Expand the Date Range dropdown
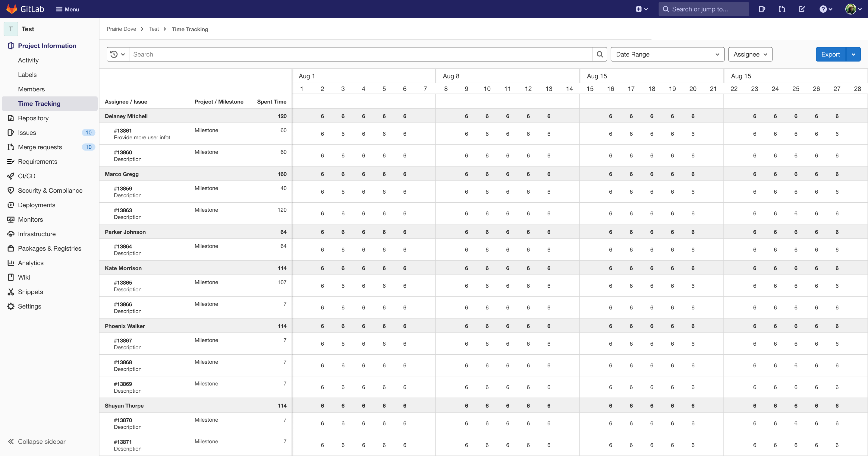Viewport: 868px width, 456px height. 667,54
